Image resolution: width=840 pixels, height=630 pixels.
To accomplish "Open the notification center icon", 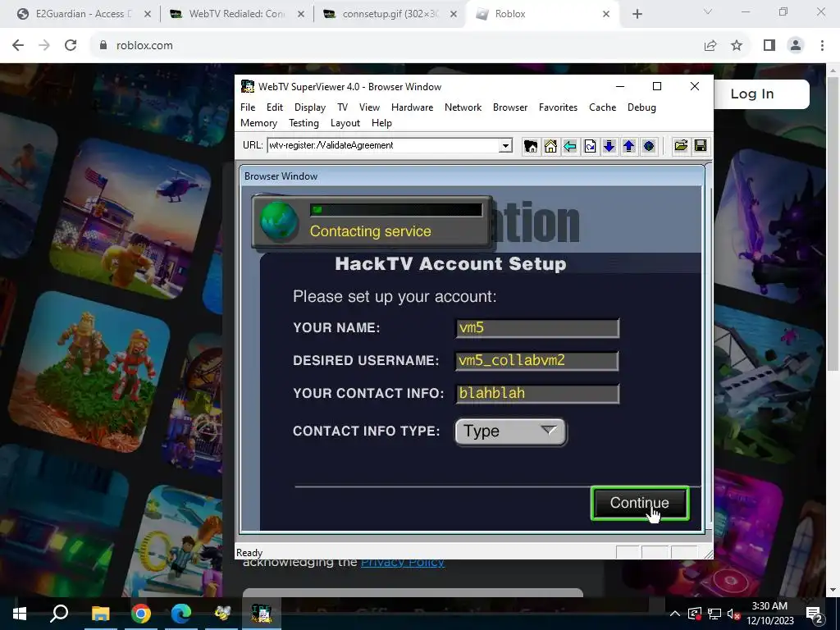I will tap(815, 614).
